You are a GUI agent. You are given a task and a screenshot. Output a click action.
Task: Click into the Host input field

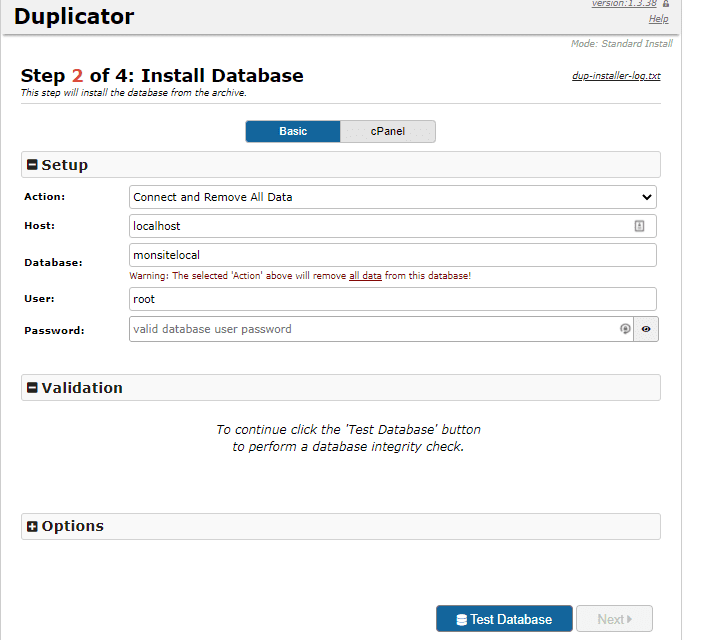tap(380, 226)
